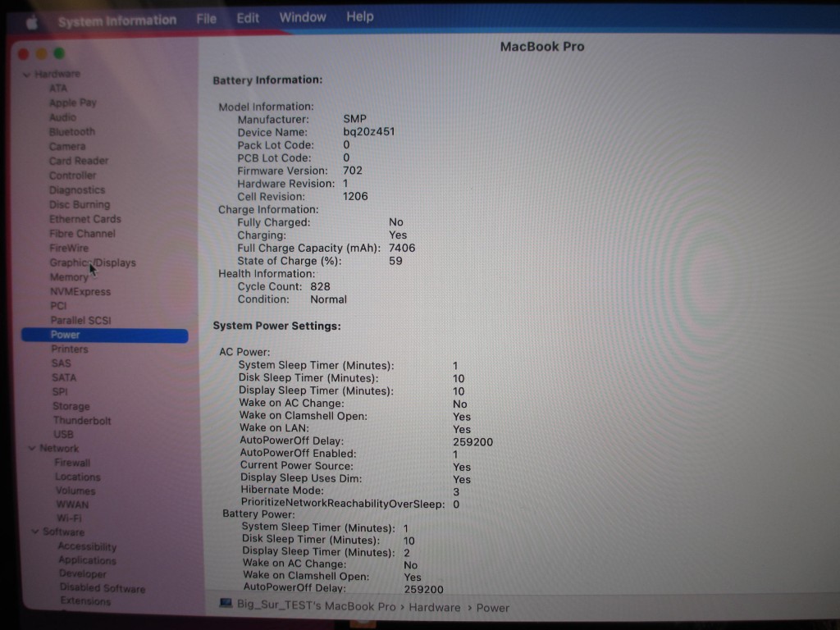
Task: Select Disabled Software in the sidebar
Action: (103, 588)
